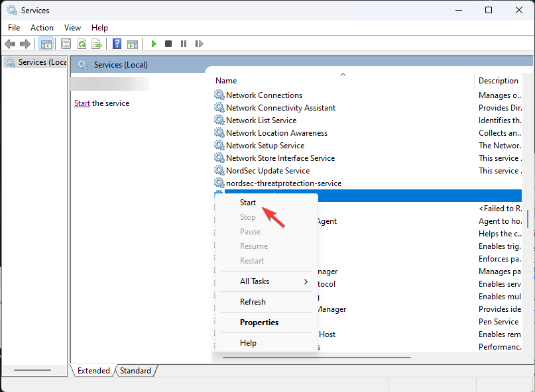Screen dimensions: 535x392
Task: Click gear icon beside Network Store Interface Service
Action: coord(219,158)
